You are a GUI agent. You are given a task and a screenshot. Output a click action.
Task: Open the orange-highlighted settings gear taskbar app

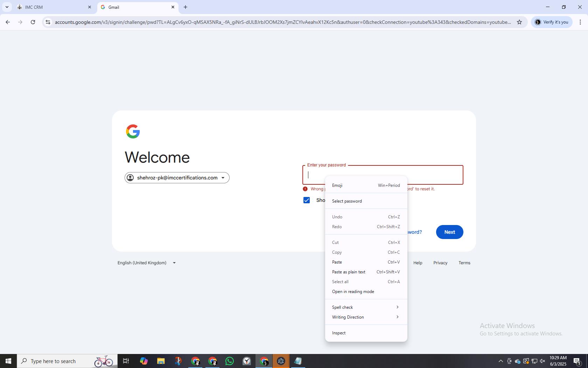[281, 361]
